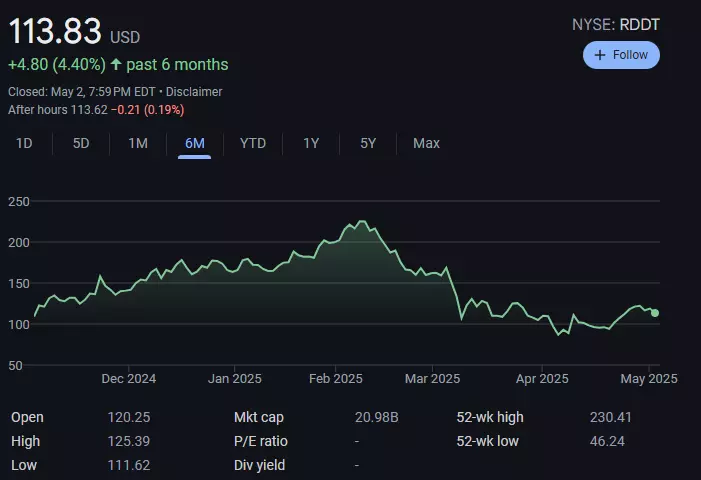This screenshot has height=480, width=701.
Task: Click the After hours 113.62 text
Action: coord(58,110)
